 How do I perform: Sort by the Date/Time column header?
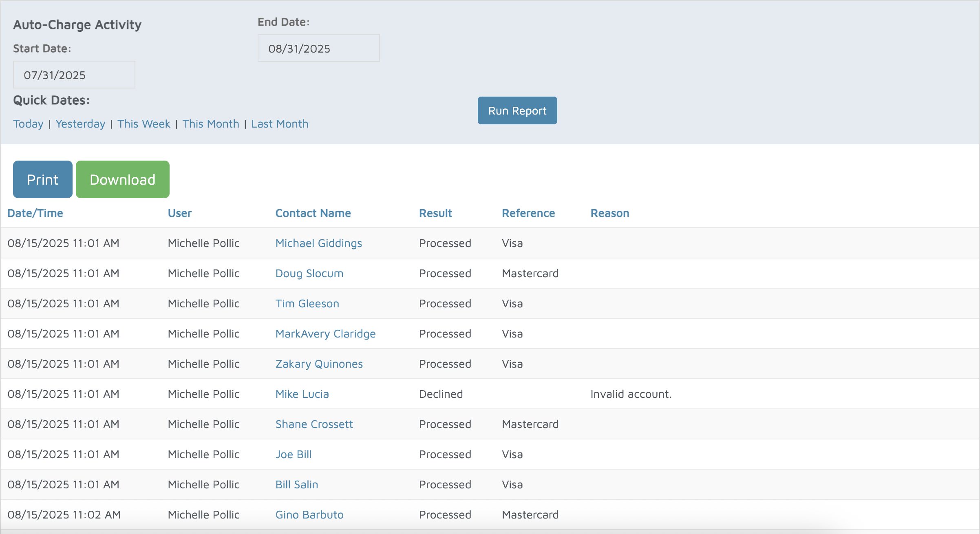[x=35, y=213]
